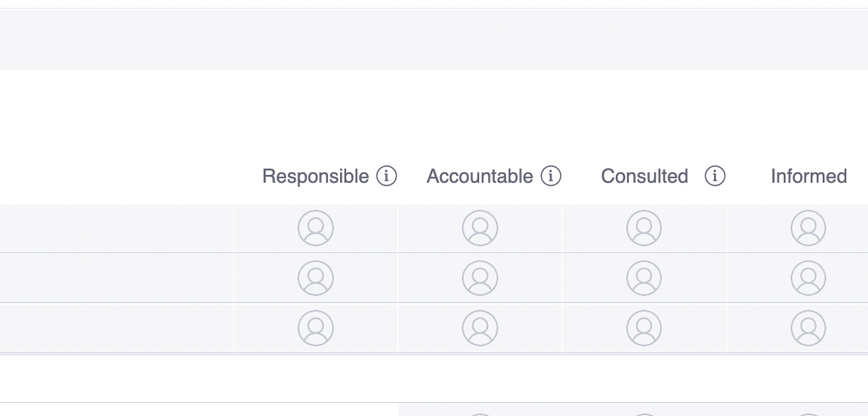Select the first row's empty name cell
Screen dimensions: 868x416
(117, 228)
